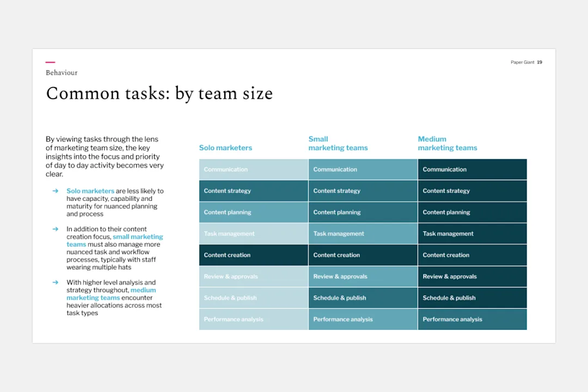588x392 pixels.
Task: Click 'small marketing teams' highlighted text
Action: pyautogui.click(x=115, y=241)
